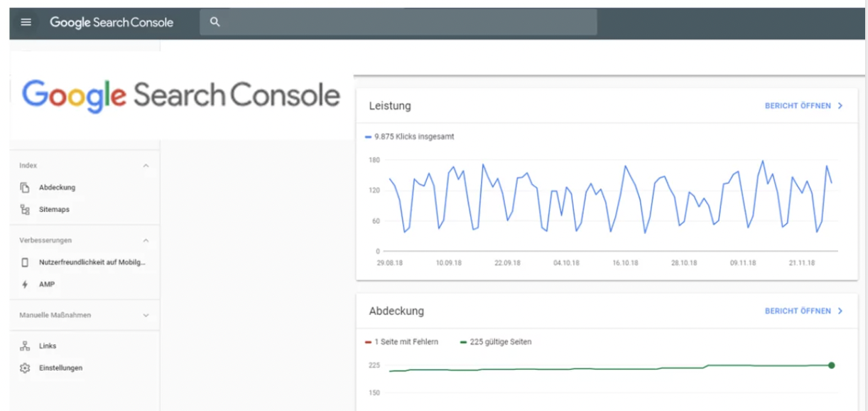Click the 9.875 Klicks insgesamt legend
Screen dimensions: 868x411
pos(409,137)
